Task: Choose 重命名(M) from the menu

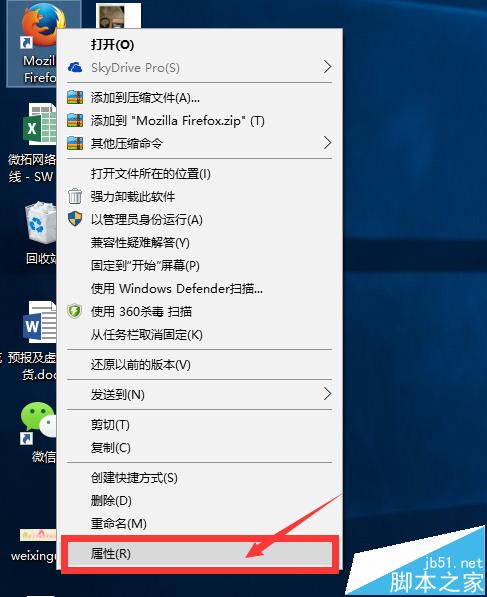Action: [x=200, y=524]
